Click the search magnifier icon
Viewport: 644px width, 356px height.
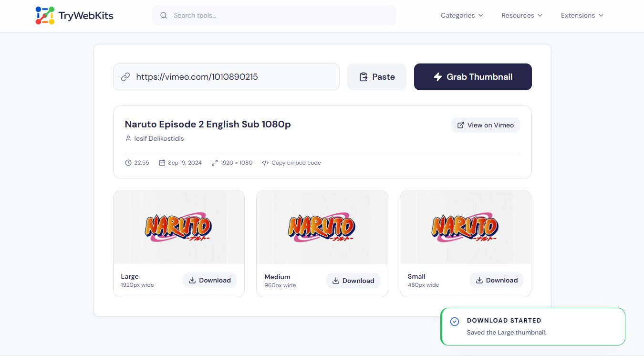point(164,15)
